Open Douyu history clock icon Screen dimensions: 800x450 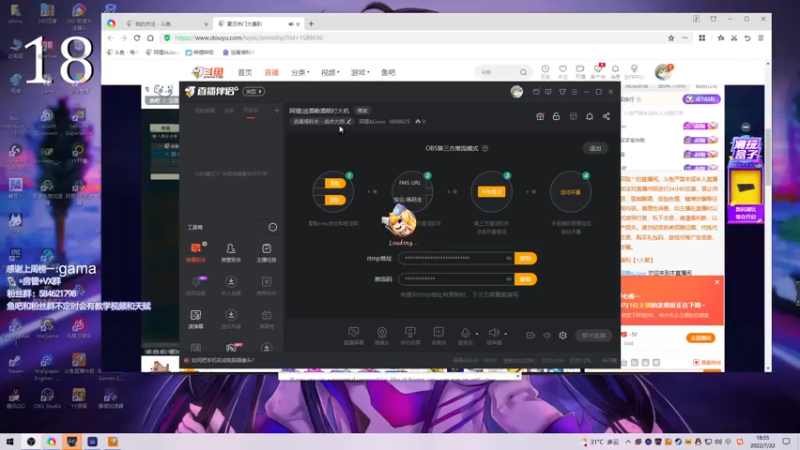click(545, 71)
